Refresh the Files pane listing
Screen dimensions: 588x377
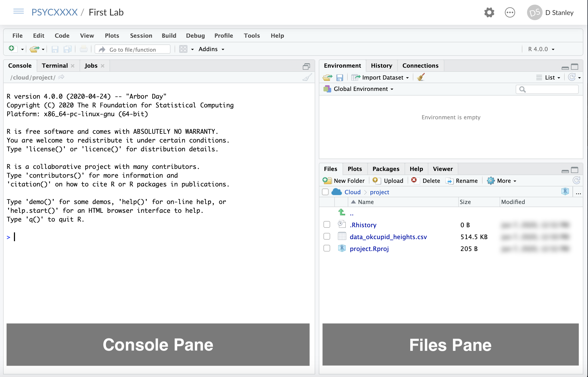click(x=576, y=180)
